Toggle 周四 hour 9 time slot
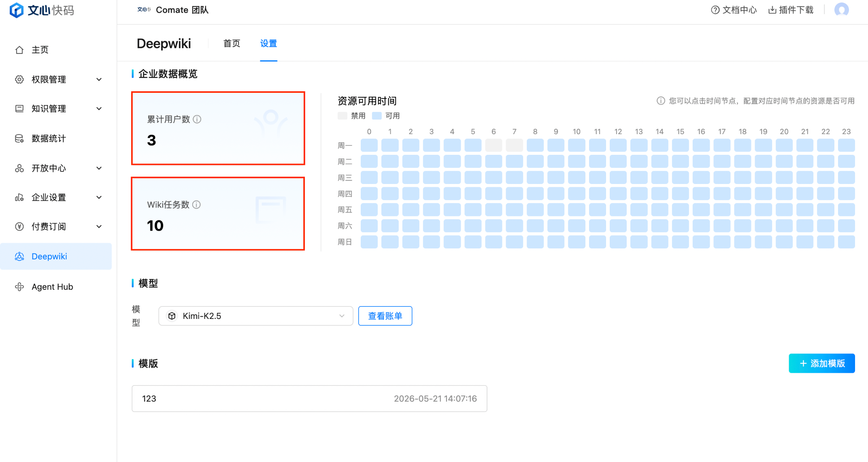The height and width of the screenshot is (462, 868). tap(556, 193)
